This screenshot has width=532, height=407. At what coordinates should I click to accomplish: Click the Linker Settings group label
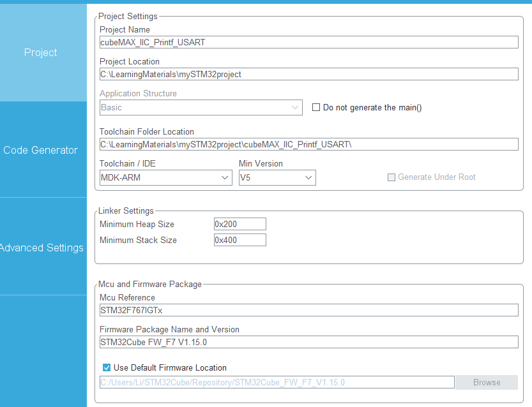tap(126, 211)
